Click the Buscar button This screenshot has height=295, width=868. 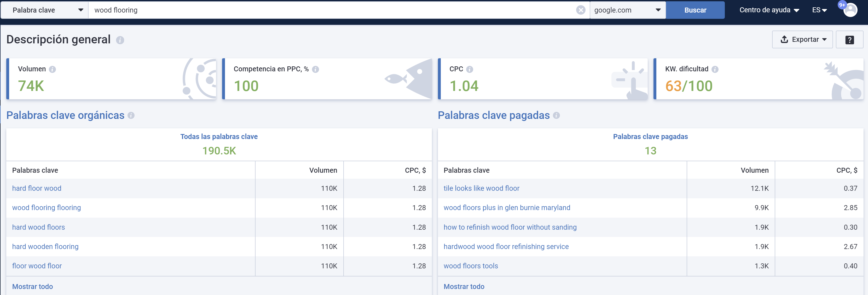pyautogui.click(x=695, y=10)
